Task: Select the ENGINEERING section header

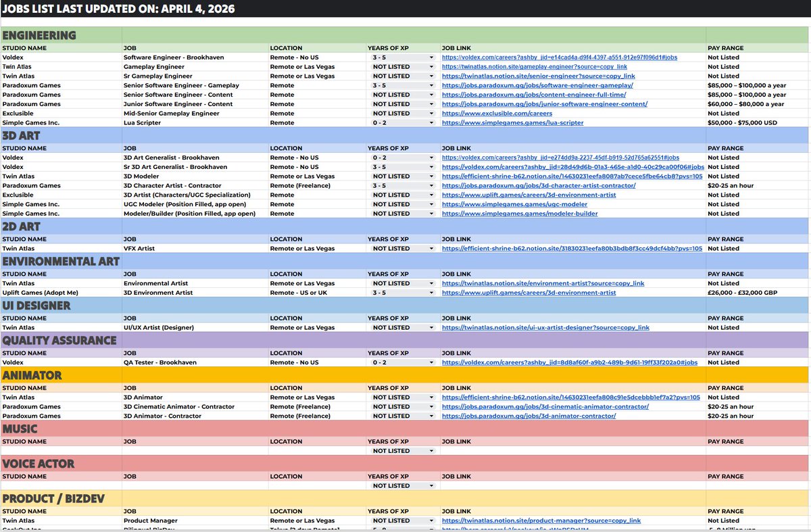Action: tap(39, 35)
